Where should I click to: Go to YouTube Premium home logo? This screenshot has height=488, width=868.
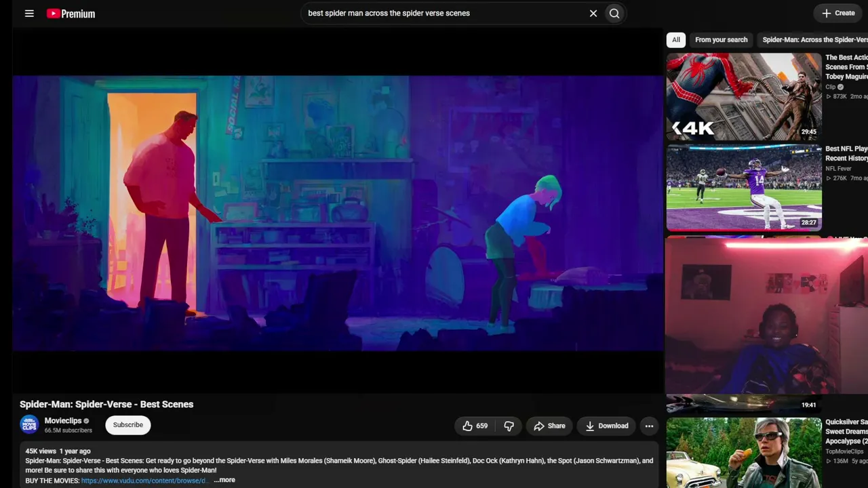(71, 14)
